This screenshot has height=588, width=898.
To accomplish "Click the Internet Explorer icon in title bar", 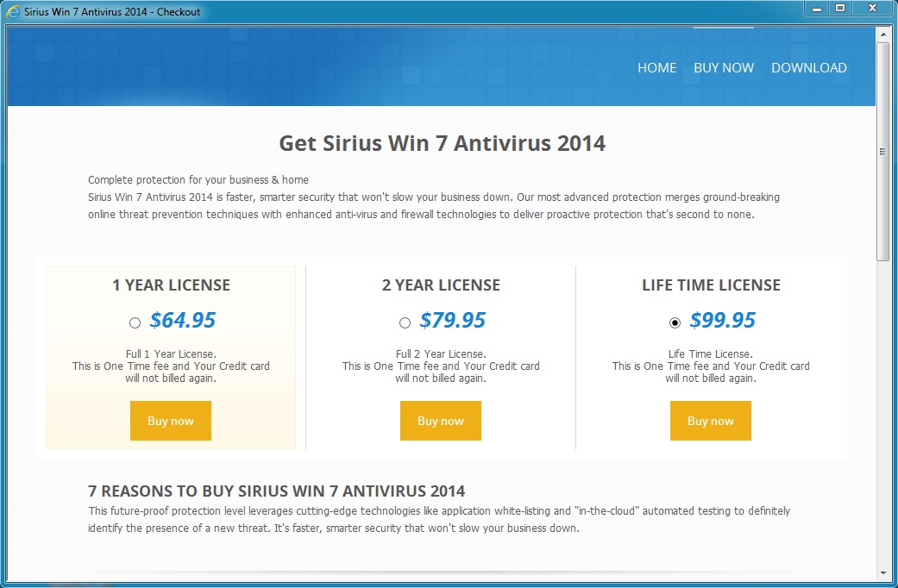I will (x=13, y=11).
